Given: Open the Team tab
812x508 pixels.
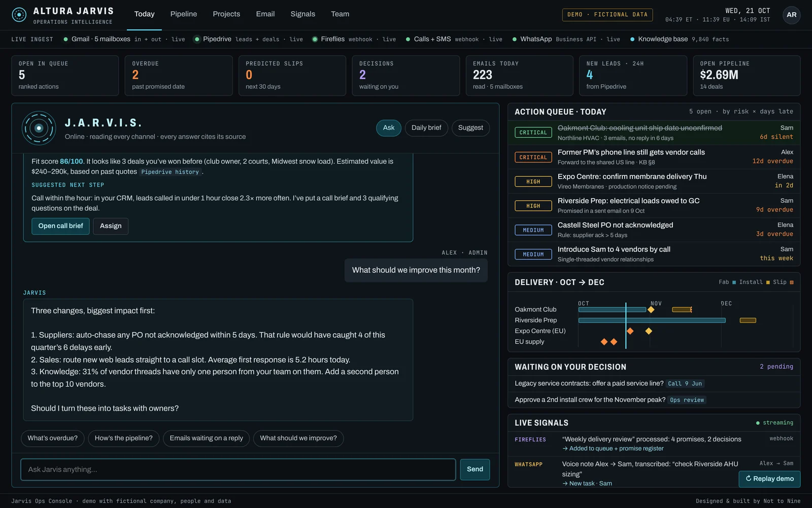Looking at the screenshot, I should 340,14.
